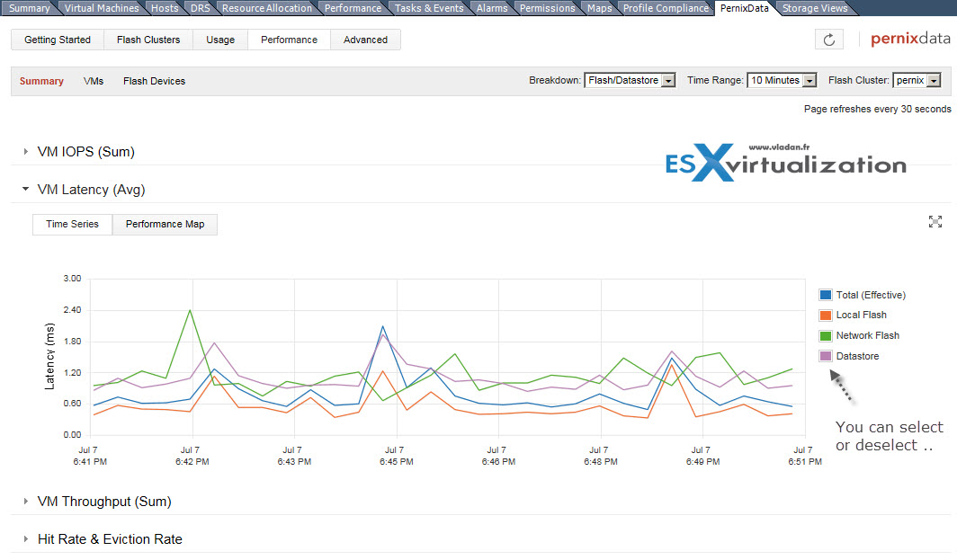This screenshot has height=560, width=957.
Task: Open the Tasks & Events tab
Action: pyautogui.click(x=429, y=8)
